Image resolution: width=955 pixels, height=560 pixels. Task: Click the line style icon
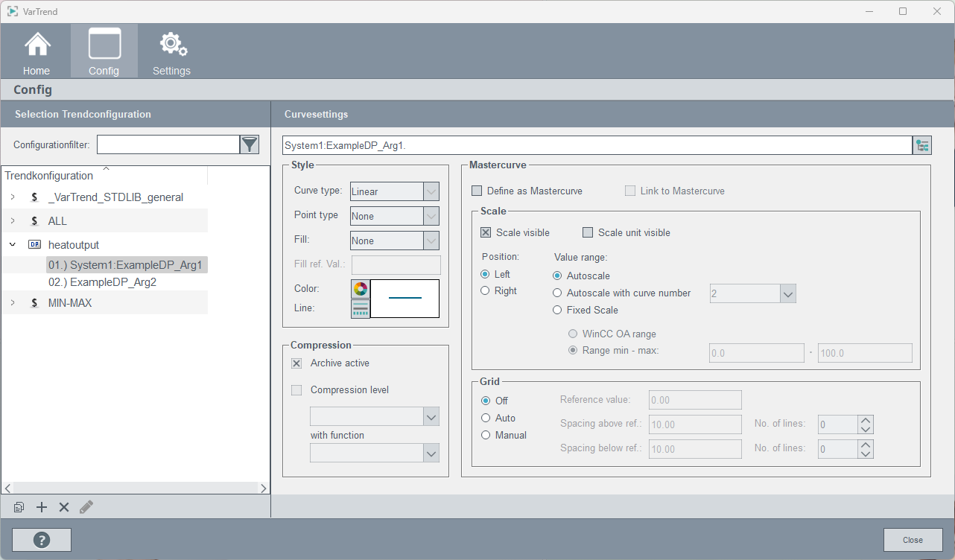(361, 308)
